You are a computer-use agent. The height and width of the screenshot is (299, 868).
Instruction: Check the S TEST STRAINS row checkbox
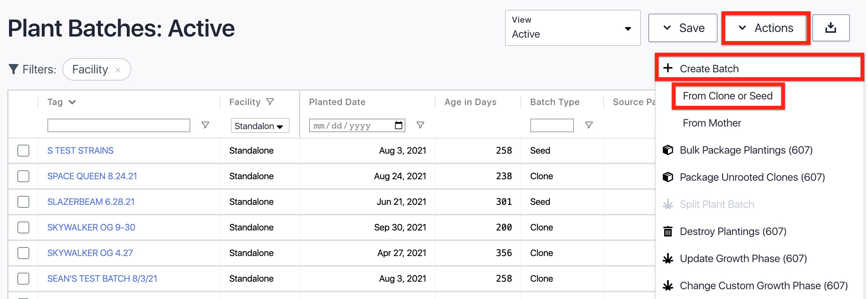(x=23, y=151)
